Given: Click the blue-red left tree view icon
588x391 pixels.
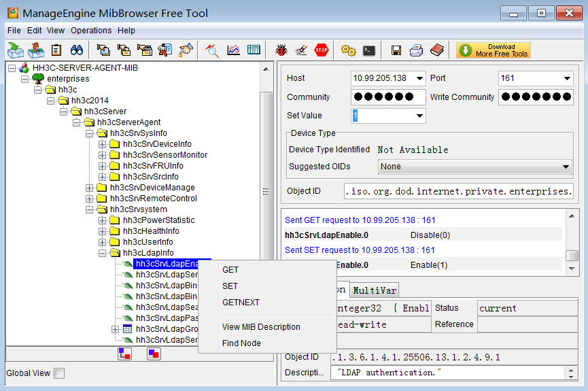Looking at the screenshot, I should tap(124, 354).
